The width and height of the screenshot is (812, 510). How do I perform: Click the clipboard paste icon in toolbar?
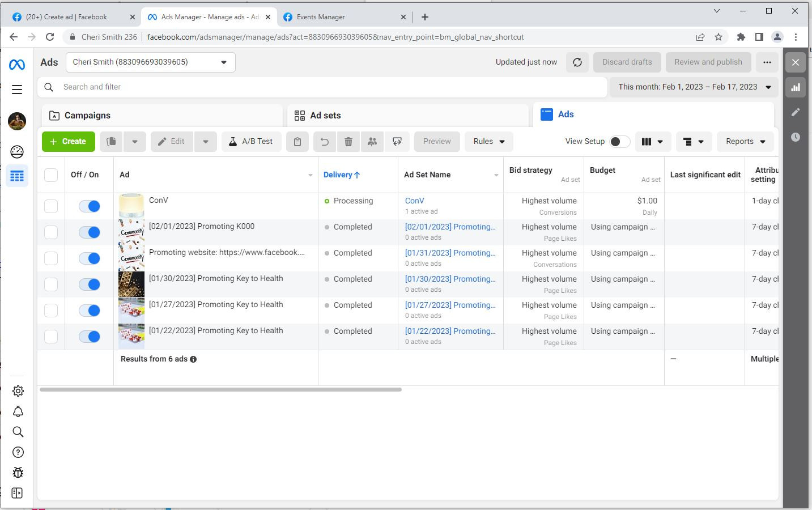[297, 142]
